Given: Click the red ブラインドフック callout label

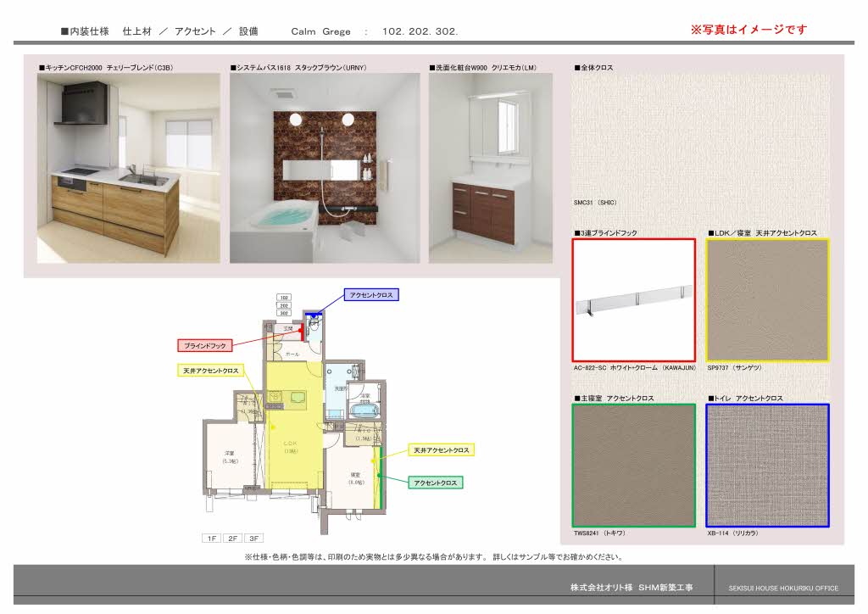Looking at the screenshot, I should pos(205,346).
